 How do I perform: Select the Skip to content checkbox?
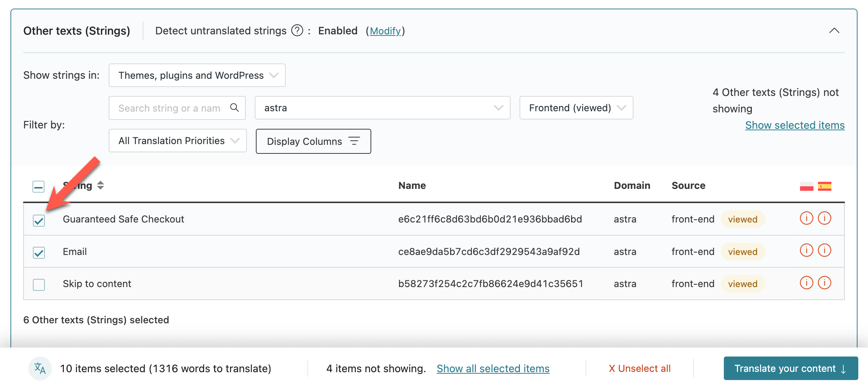click(x=39, y=284)
